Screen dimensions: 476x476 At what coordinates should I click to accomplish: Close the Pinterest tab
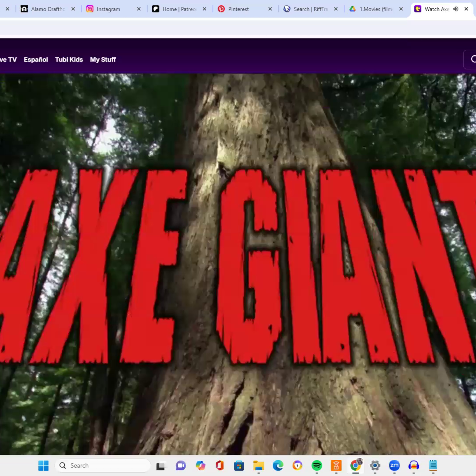tap(270, 9)
